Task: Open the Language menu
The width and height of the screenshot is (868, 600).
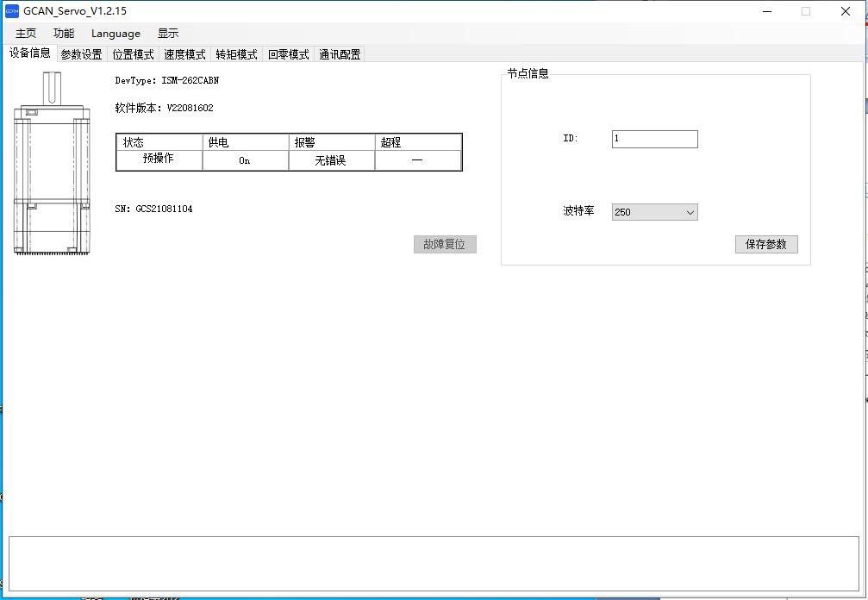Action: (x=116, y=34)
